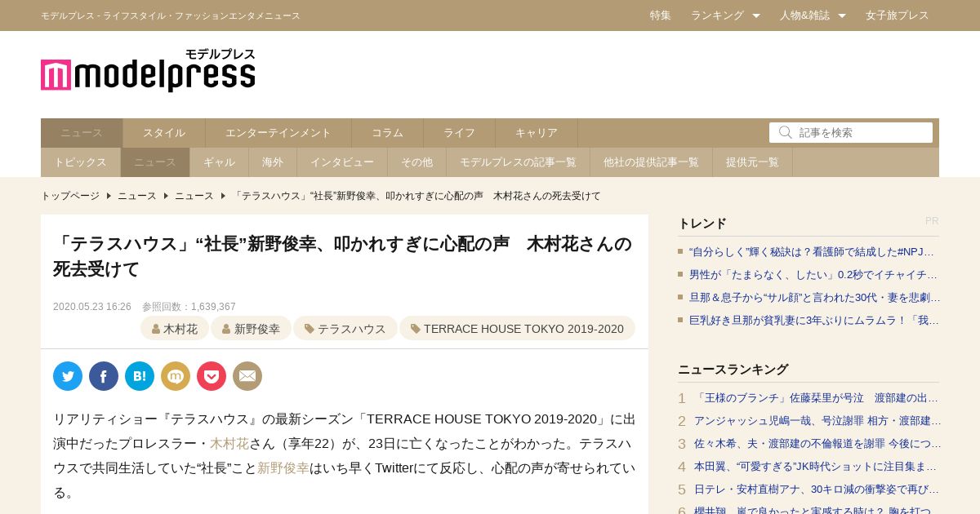
Task: Open 海外 sub-tab
Action: tap(273, 162)
